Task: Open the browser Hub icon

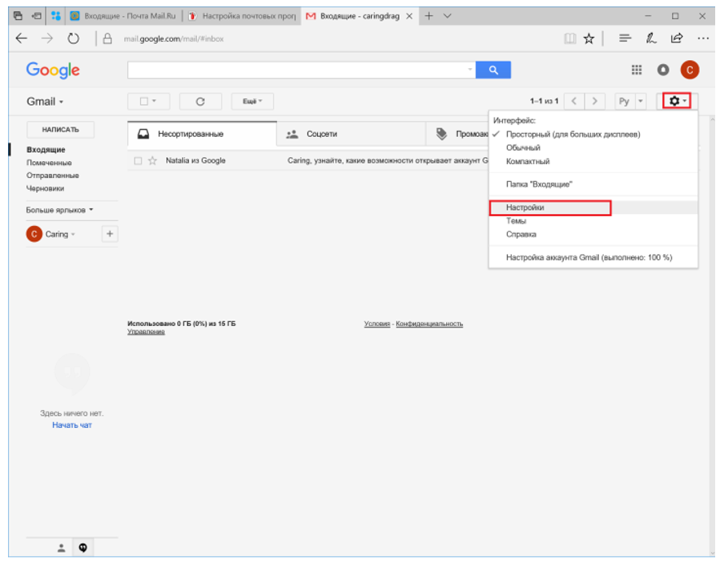Action: click(x=625, y=38)
